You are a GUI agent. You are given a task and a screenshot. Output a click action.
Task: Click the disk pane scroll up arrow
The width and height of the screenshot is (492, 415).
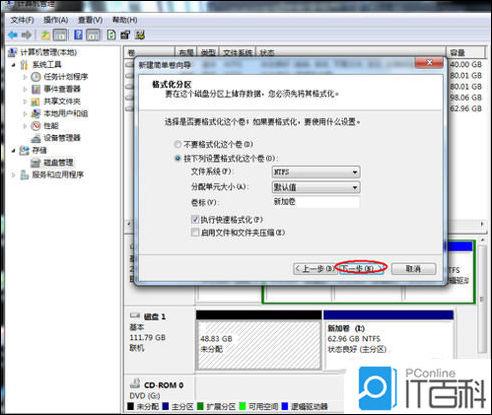482,240
